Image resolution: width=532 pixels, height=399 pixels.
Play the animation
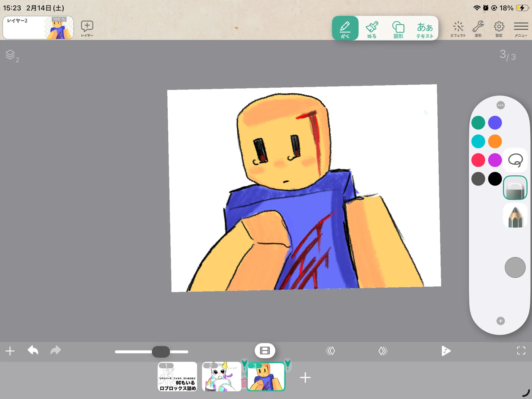pos(446,351)
